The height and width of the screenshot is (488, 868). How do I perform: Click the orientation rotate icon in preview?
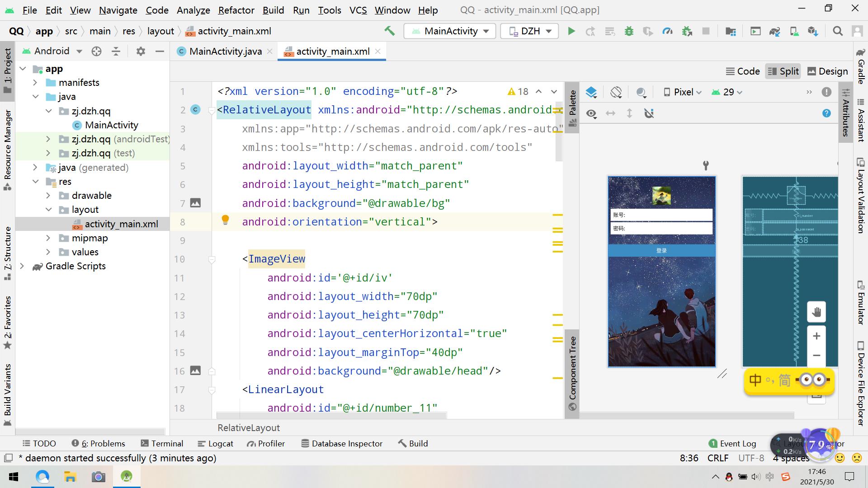[616, 92]
